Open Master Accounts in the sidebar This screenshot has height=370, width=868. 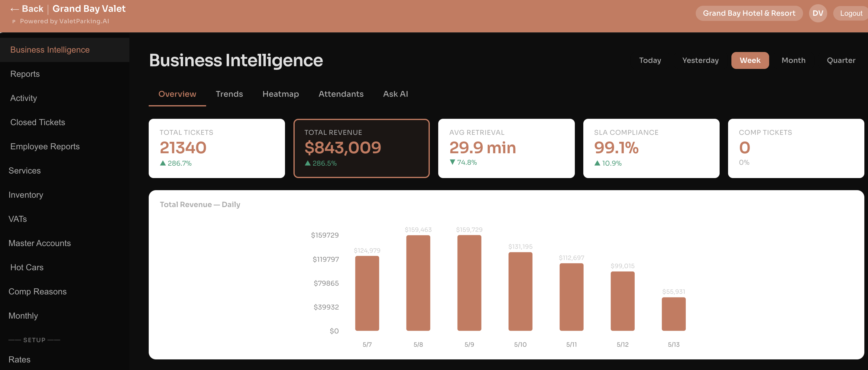coord(65,243)
